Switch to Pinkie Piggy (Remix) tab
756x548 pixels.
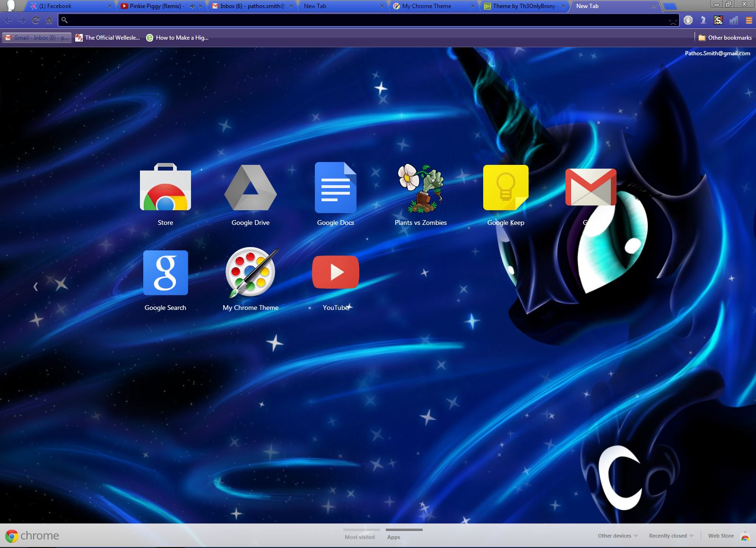tap(161, 6)
